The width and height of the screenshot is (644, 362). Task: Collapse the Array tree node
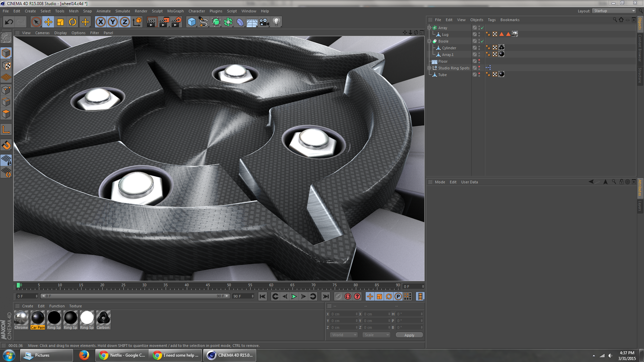(x=429, y=28)
